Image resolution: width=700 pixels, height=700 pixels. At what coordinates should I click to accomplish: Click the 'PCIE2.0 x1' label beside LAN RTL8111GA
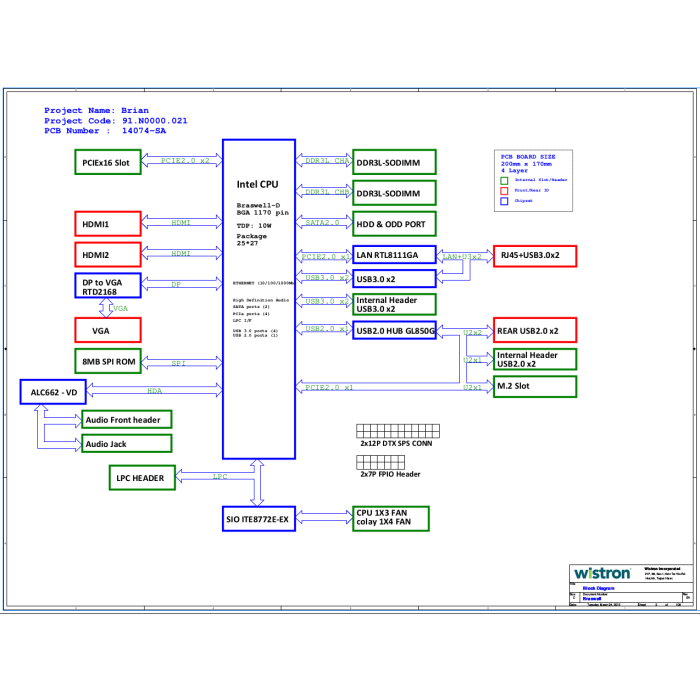[x=325, y=257]
